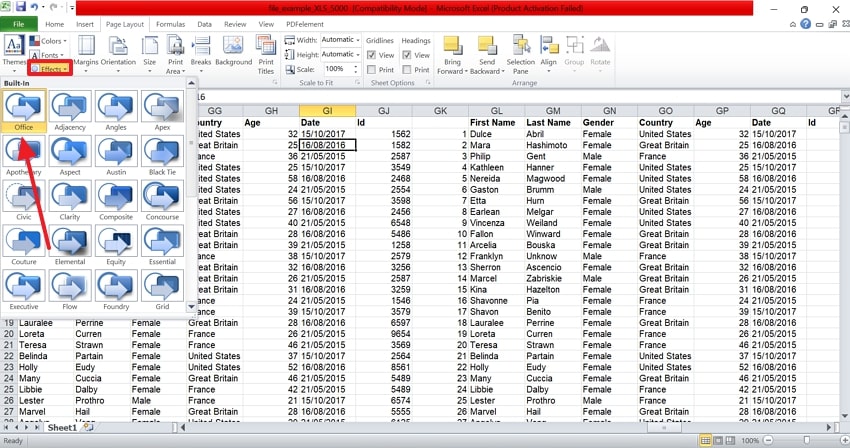Viewport: 850px width, 448px height.
Task: Open Print Titles dialog
Action: point(266,53)
